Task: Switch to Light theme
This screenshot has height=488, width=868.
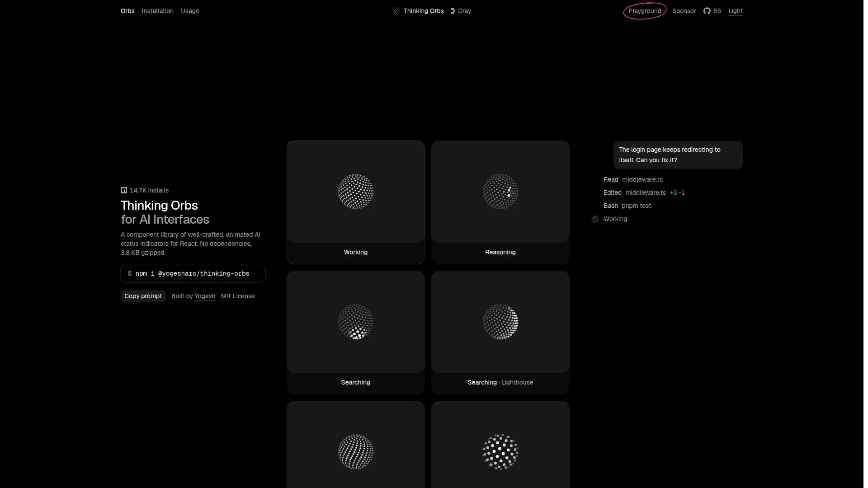Action: tap(736, 11)
